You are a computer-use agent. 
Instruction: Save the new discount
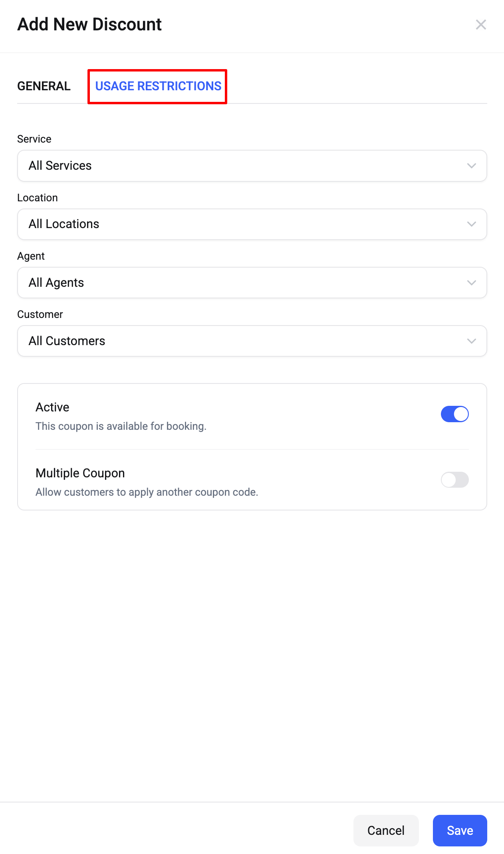tap(460, 830)
